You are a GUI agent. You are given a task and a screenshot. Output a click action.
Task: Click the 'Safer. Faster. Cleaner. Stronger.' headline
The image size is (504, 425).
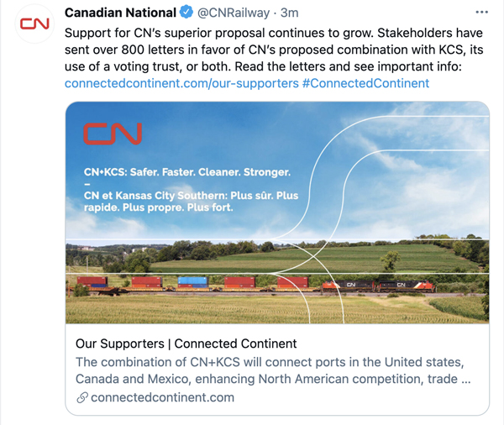point(186,172)
